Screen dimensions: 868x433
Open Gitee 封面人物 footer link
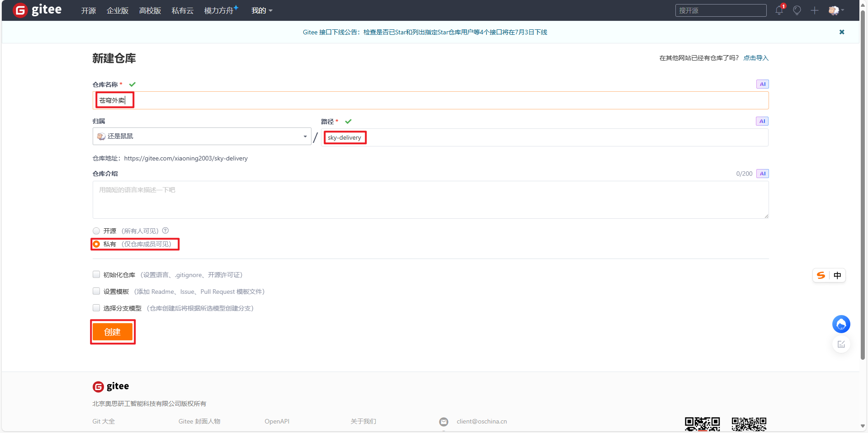tap(199, 421)
